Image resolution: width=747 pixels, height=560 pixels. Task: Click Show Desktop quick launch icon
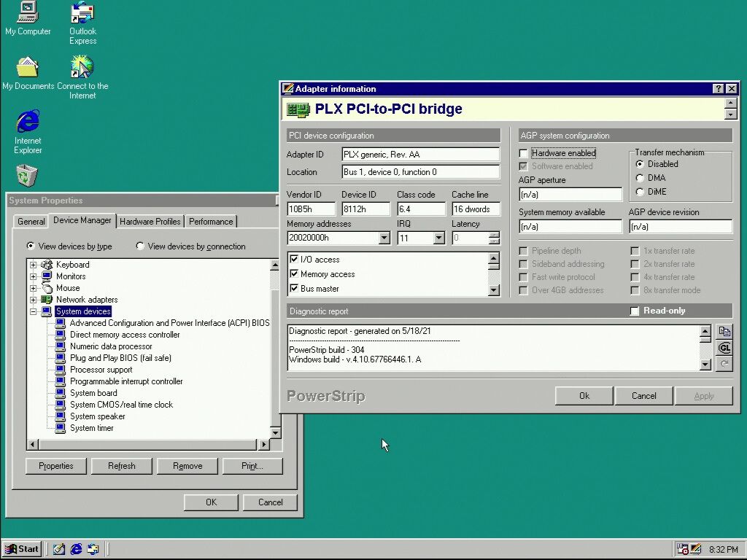point(58,549)
